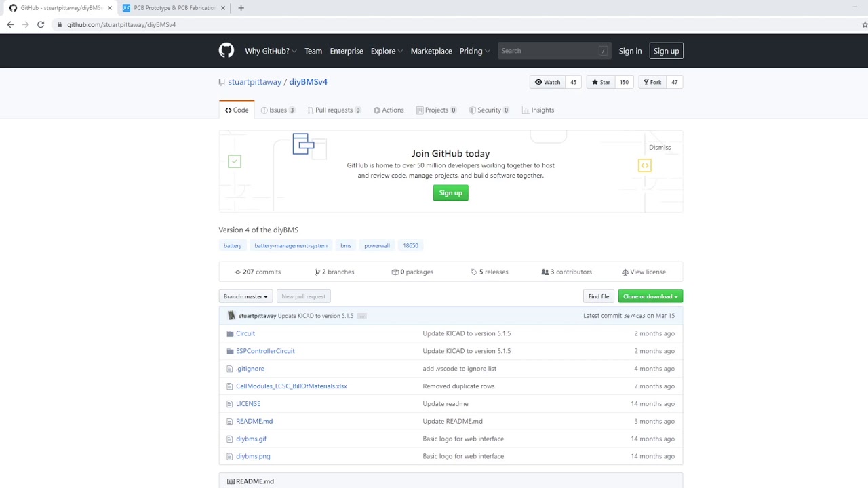
Task: View the 3 contributors
Action: pos(567,272)
